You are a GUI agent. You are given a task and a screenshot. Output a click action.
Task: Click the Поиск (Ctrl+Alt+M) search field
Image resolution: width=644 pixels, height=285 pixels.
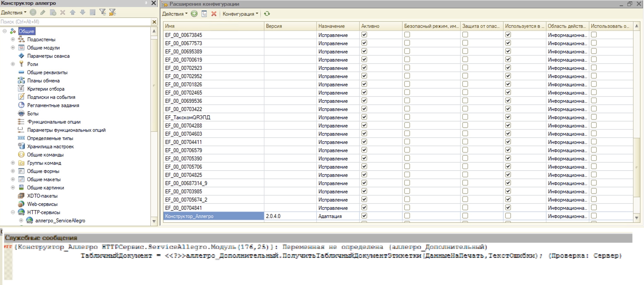75,22
